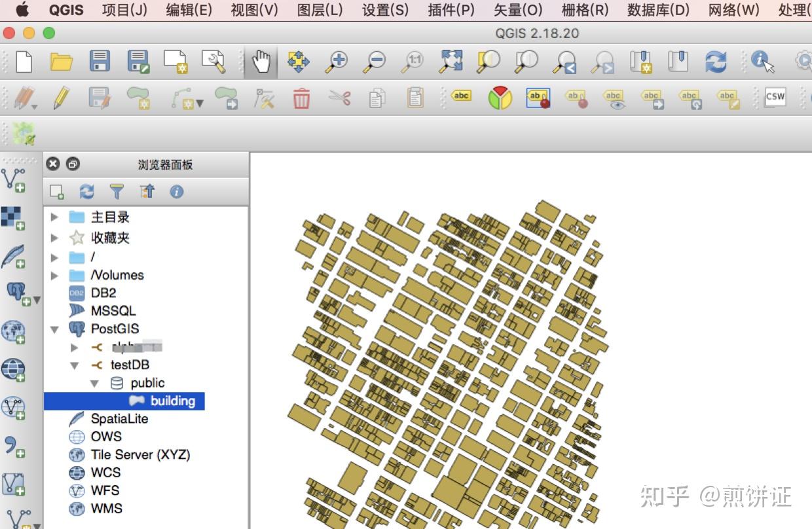Collapse the testDB connection
This screenshot has height=529, width=812.
click(x=74, y=365)
